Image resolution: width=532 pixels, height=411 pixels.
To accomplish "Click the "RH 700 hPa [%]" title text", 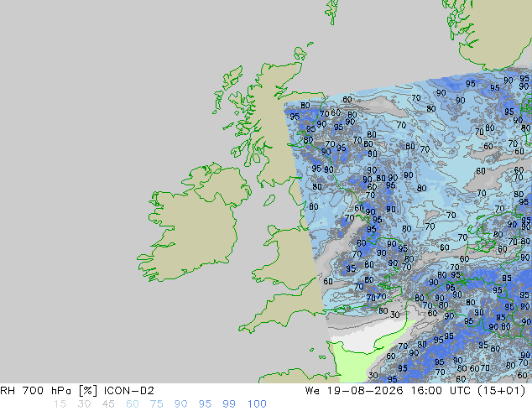I will [x=49, y=391].
